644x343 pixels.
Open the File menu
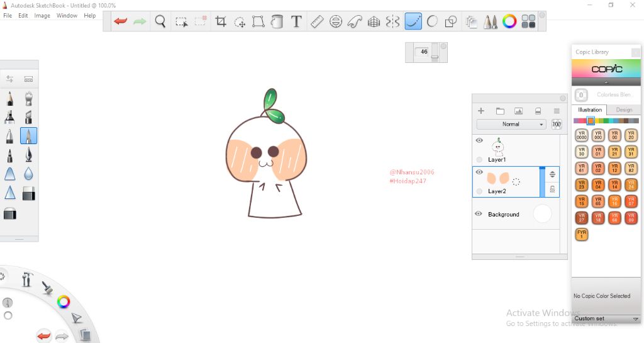[8, 16]
